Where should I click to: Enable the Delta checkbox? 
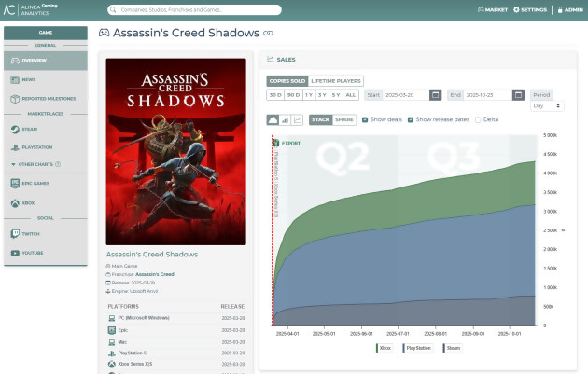tap(479, 119)
